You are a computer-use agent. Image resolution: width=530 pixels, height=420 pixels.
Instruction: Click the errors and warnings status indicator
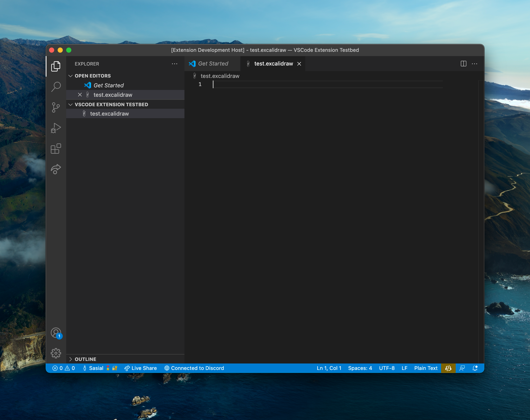click(x=63, y=368)
